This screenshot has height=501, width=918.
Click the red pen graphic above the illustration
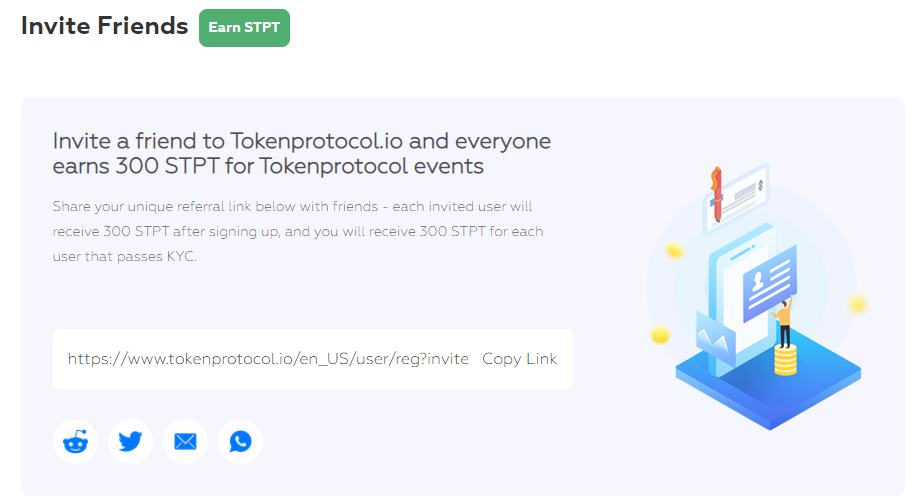coord(715,193)
